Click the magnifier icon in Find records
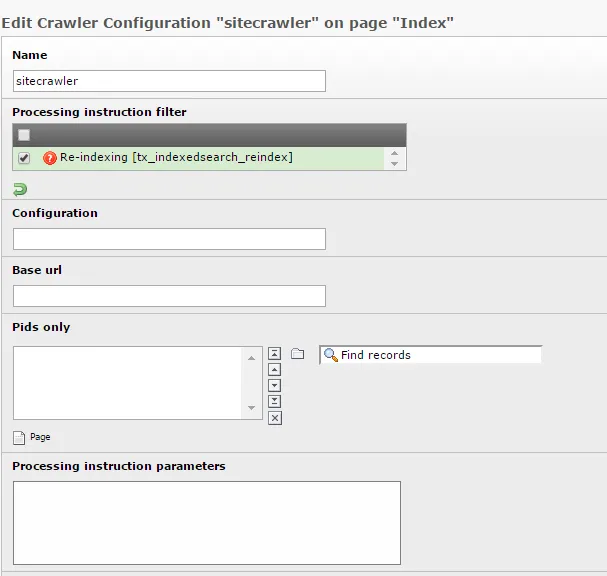Screen dimensions: 607x576 pos(330,355)
